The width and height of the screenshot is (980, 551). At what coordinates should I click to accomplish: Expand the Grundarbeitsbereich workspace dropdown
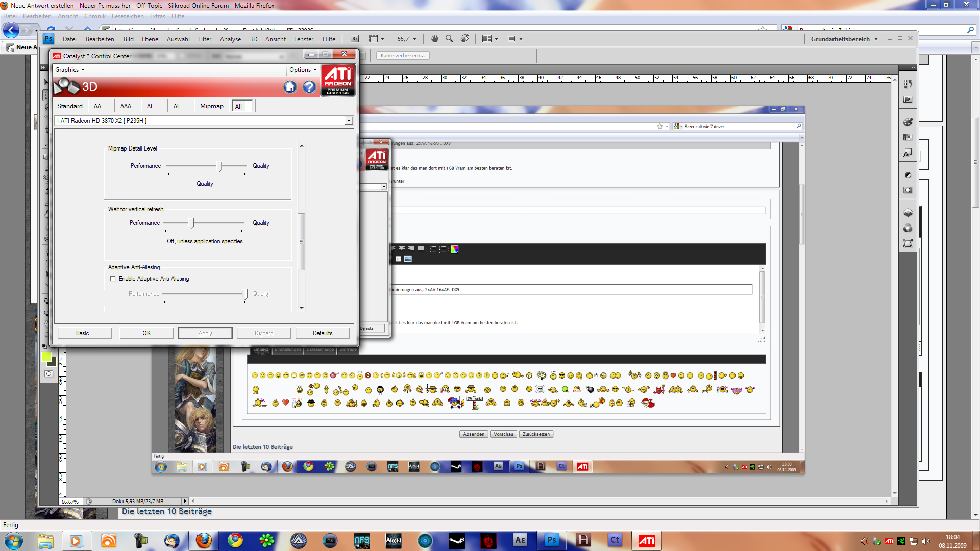876,39
